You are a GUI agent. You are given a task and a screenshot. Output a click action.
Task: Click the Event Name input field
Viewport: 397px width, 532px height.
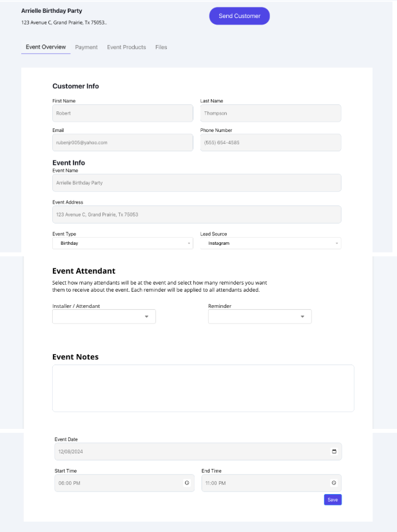point(197,183)
